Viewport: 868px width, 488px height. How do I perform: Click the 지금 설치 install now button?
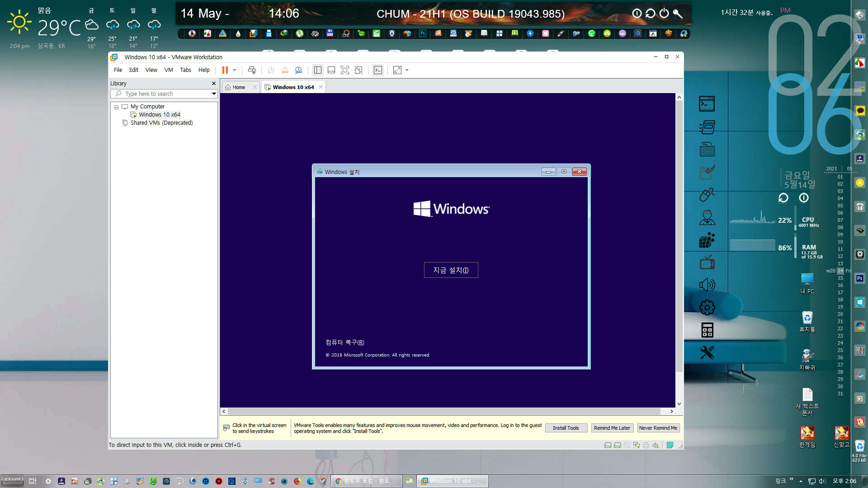click(451, 270)
